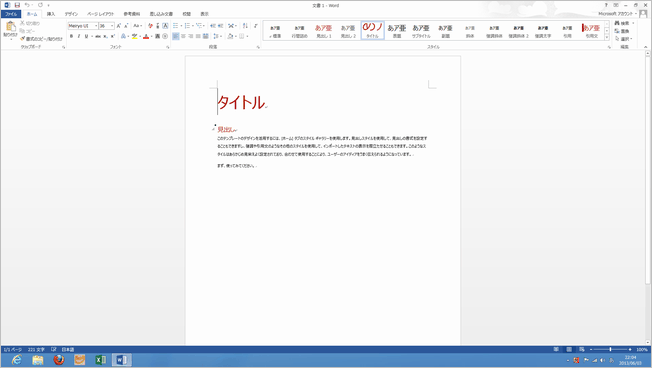Apply subscript formatting
Image resolution: width=652 pixels, height=368 pixels.
click(x=105, y=37)
